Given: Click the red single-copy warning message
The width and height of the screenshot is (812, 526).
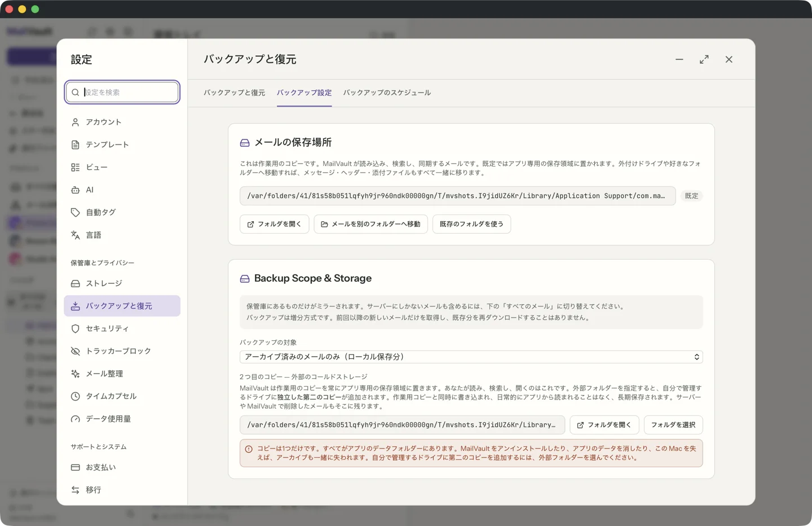Looking at the screenshot, I should (x=471, y=453).
